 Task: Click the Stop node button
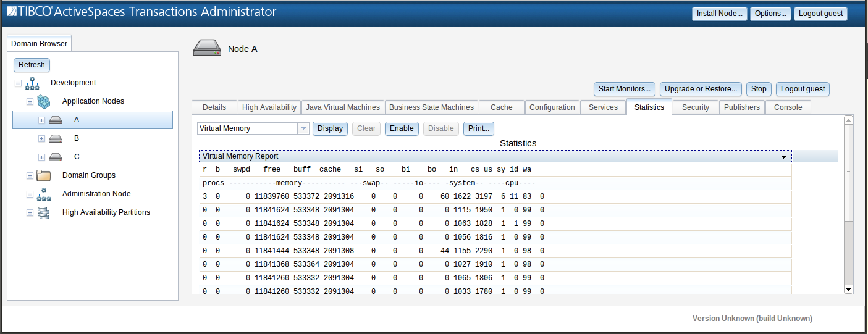(759, 89)
